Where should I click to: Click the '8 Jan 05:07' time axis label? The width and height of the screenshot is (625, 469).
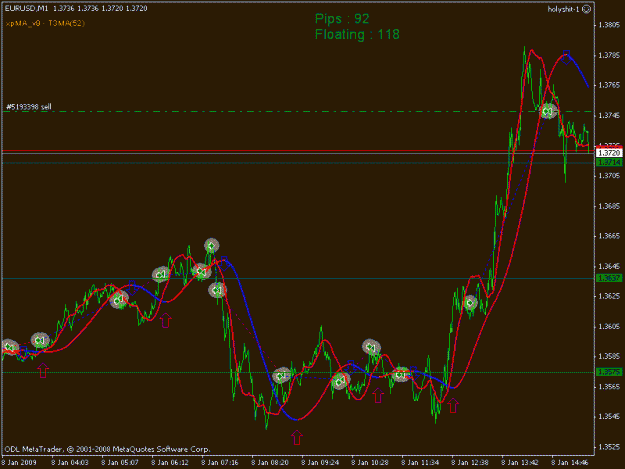(120, 463)
